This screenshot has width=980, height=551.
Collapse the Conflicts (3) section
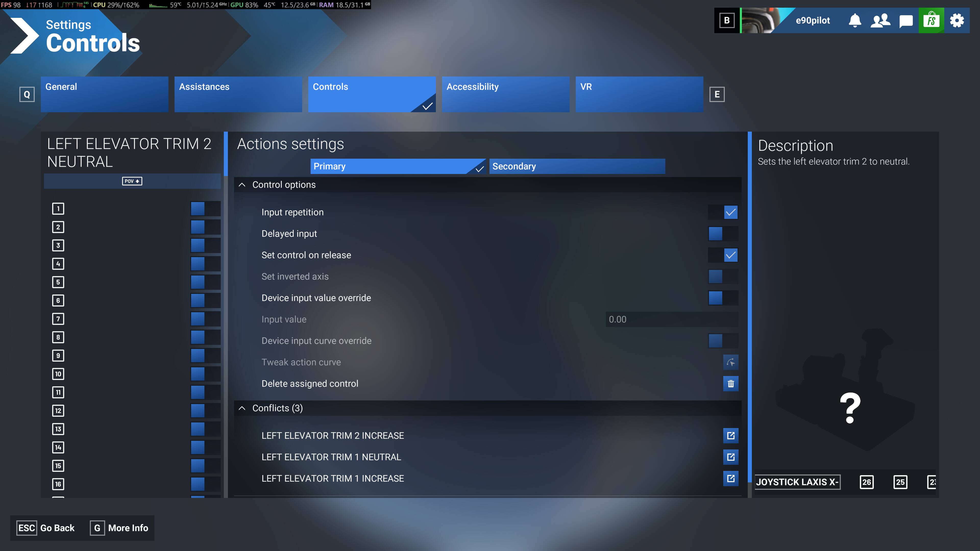click(x=242, y=408)
